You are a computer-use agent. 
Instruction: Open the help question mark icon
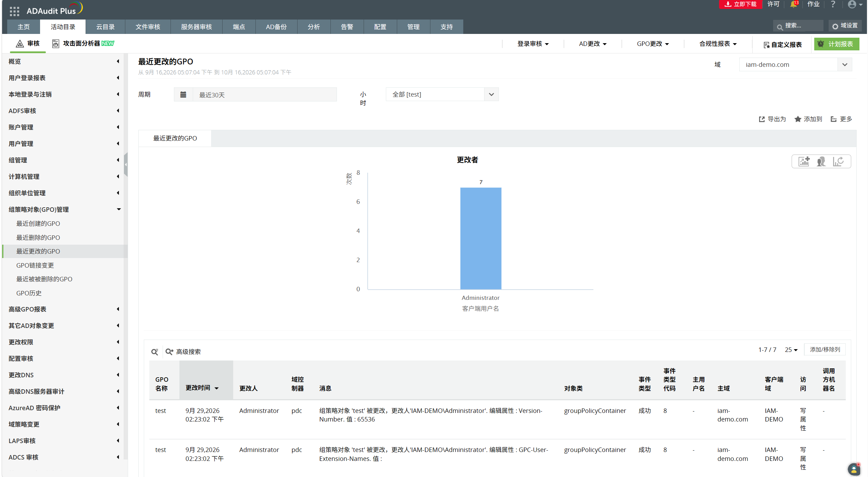833,4
